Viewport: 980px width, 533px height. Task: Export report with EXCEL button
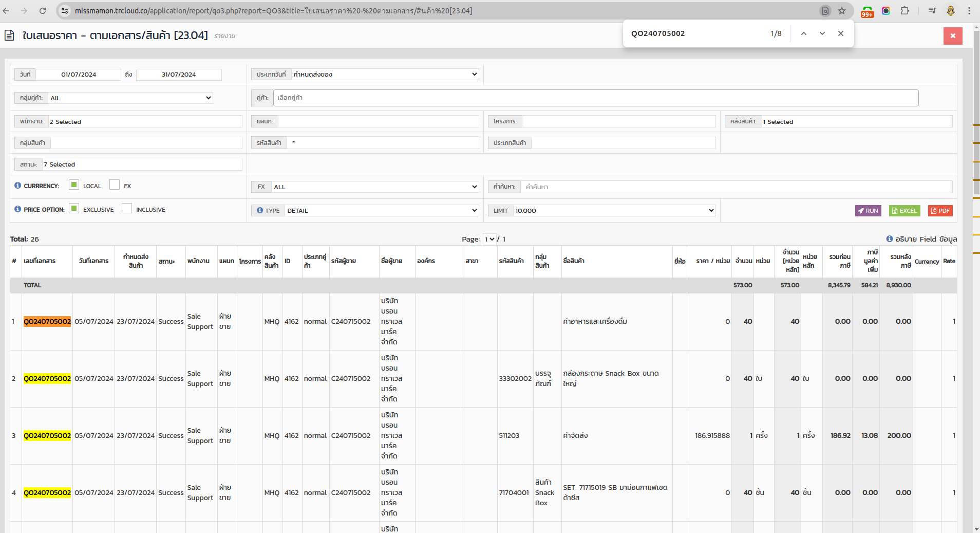tap(904, 211)
